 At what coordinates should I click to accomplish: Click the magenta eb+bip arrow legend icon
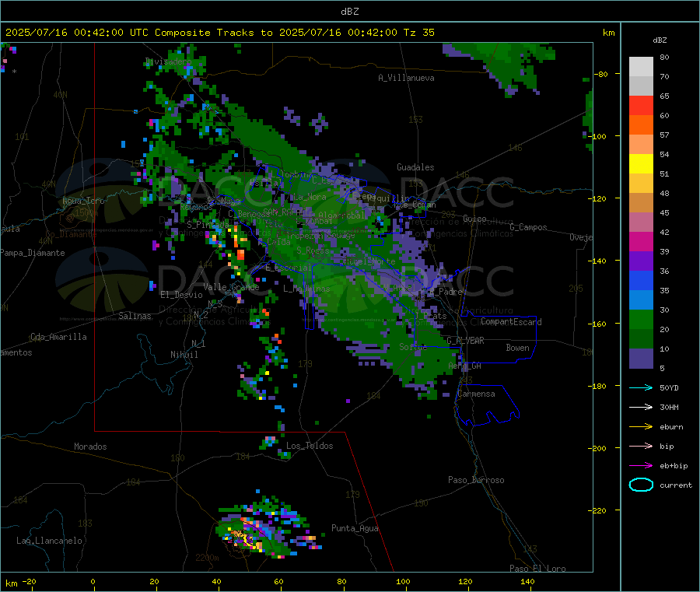[x=641, y=466]
